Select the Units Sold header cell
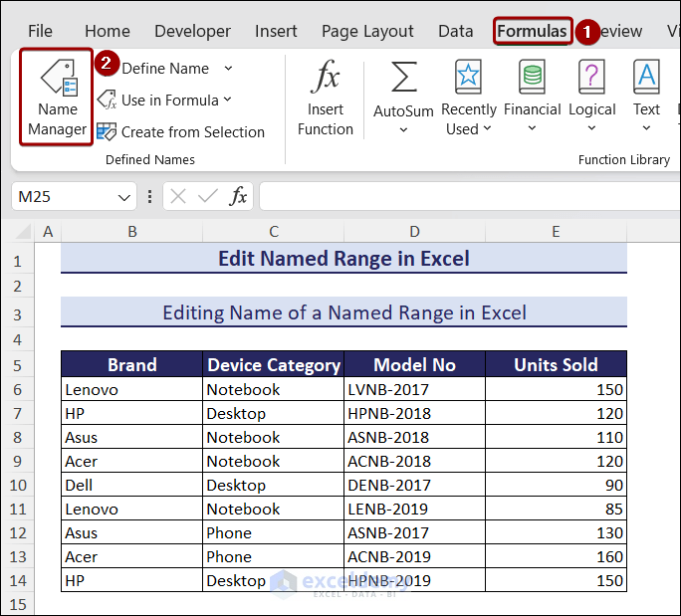 tap(556, 364)
